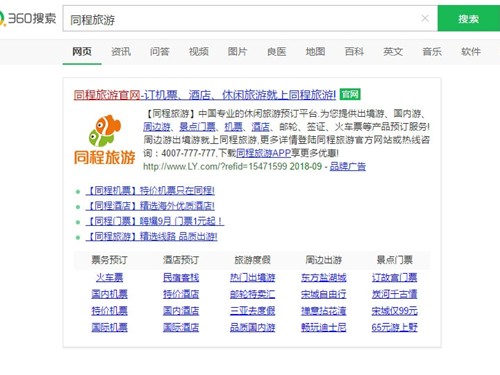Open the 邮轮特卖汇 link
Viewport: 500px width, 375px height.
point(252,294)
